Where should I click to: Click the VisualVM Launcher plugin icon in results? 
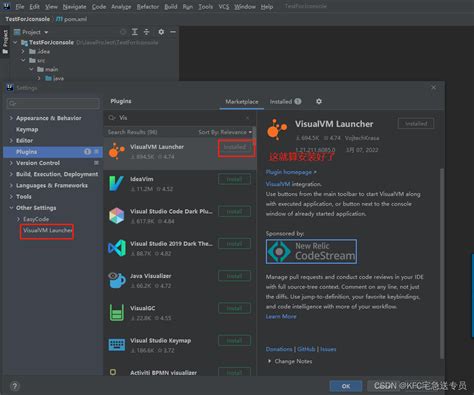116,151
